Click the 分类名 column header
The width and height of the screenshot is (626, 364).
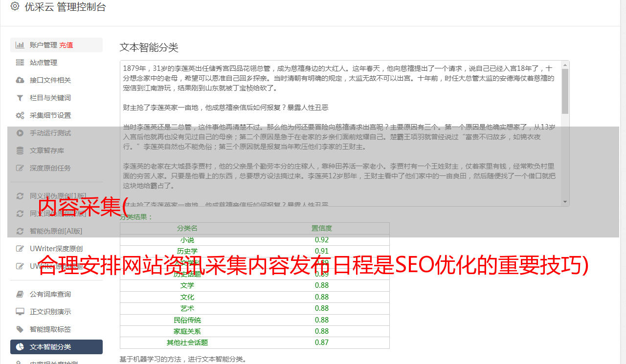(x=187, y=228)
